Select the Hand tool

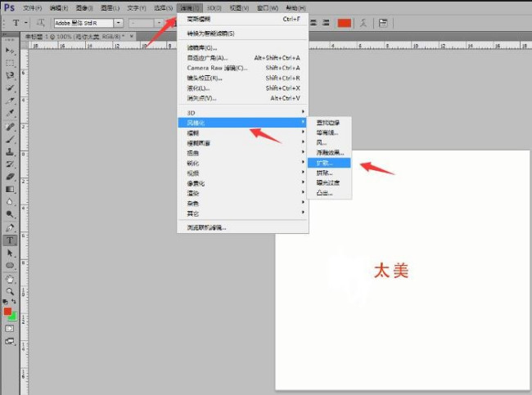pos(11,278)
